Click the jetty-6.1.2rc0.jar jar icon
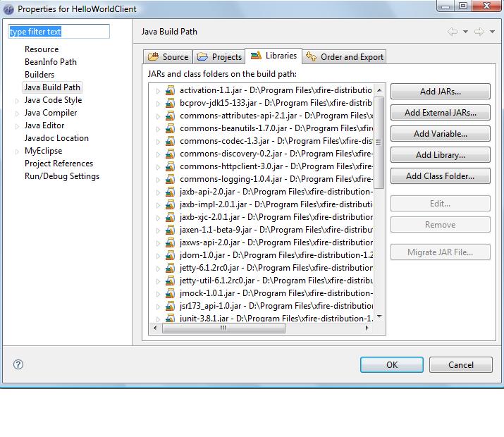Screen dimensions: 504x437 [170, 269]
